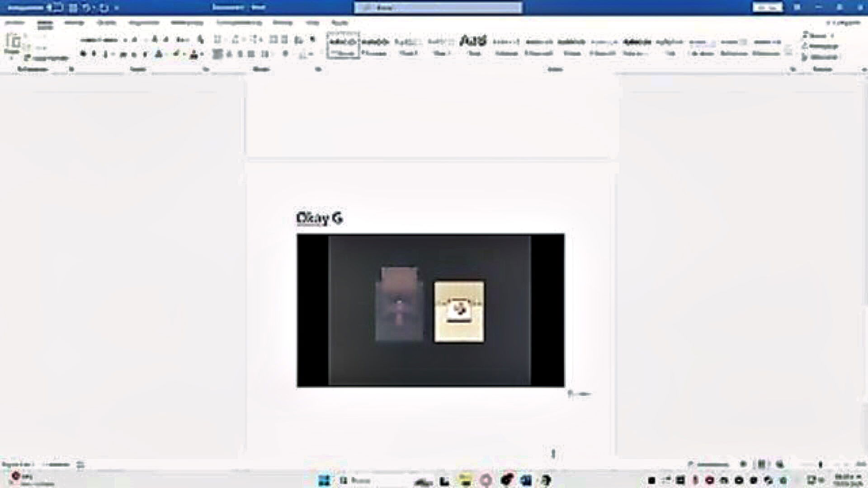Toggle italic formatting
This screenshot has height=488, width=868.
(x=94, y=54)
